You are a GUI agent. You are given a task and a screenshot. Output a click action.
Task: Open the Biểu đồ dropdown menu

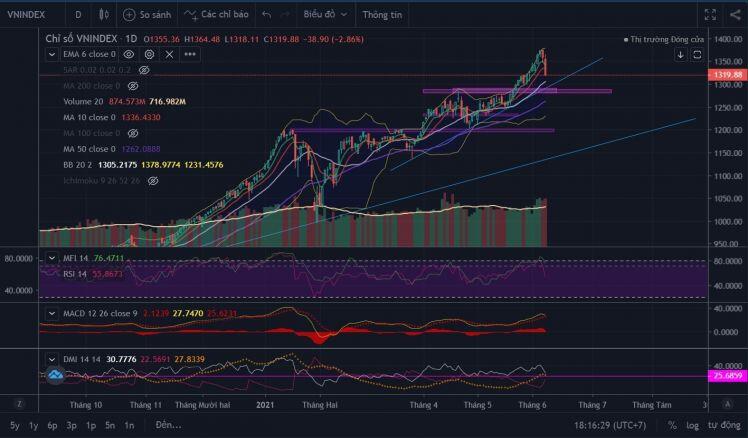tap(325, 15)
